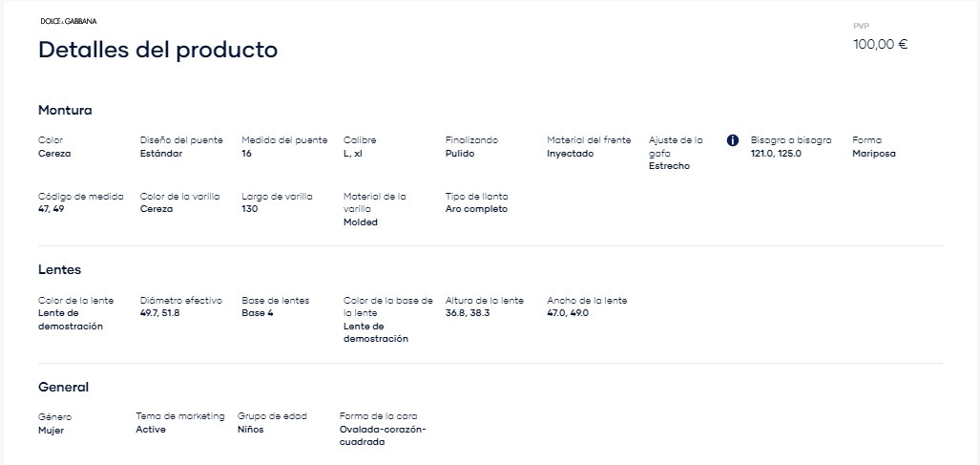The width and height of the screenshot is (980, 465).
Task: Select the Montura section heading
Action: click(x=65, y=111)
